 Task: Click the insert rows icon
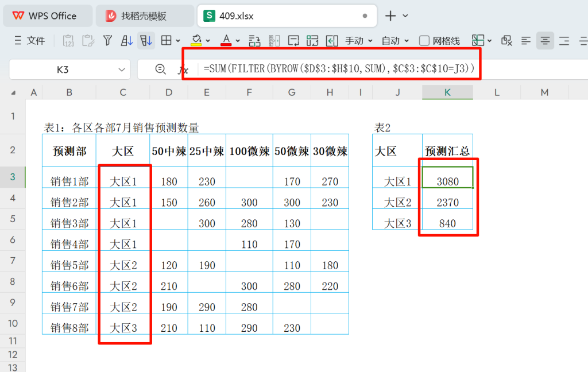(x=254, y=41)
